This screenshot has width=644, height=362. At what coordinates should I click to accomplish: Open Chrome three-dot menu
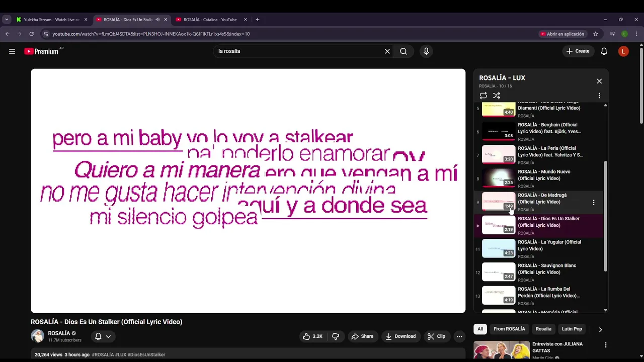tap(636, 34)
